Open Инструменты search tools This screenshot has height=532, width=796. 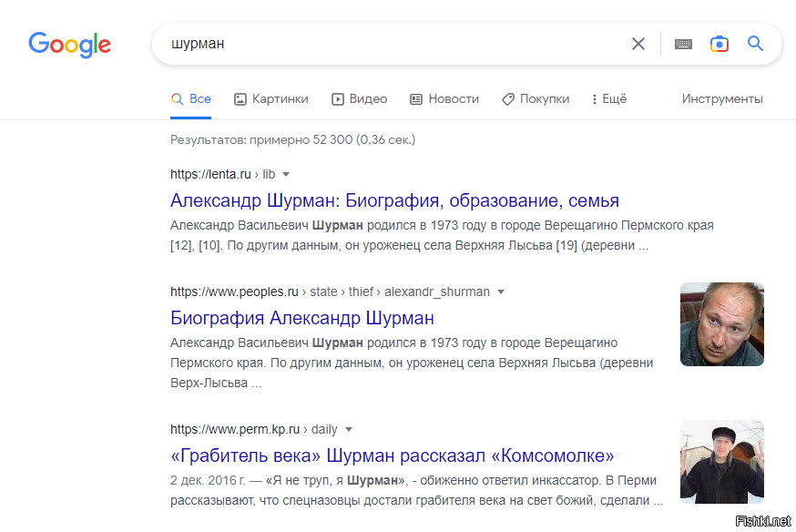(722, 99)
